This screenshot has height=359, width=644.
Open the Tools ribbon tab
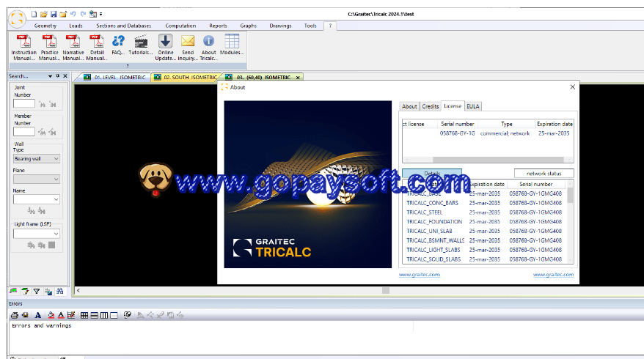pyautogui.click(x=310, y=26)
